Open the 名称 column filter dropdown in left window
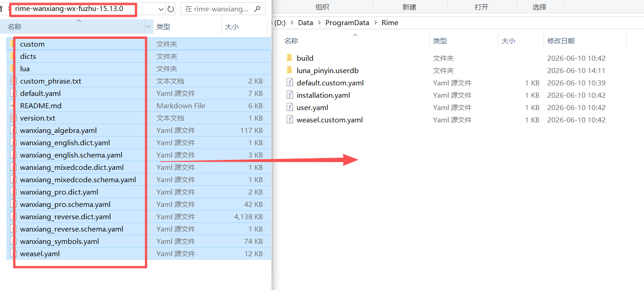The width and height of the screenshot is (644, 290). point(148,27)
